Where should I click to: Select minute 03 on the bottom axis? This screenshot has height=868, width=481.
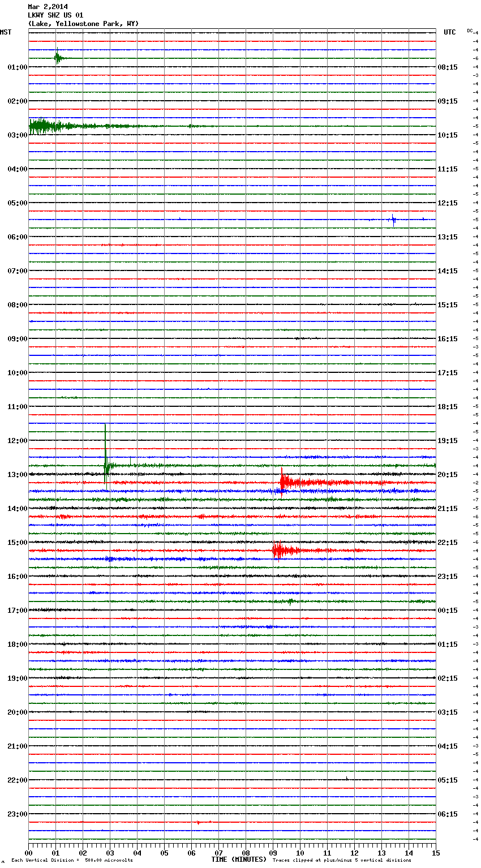(110, 853)
